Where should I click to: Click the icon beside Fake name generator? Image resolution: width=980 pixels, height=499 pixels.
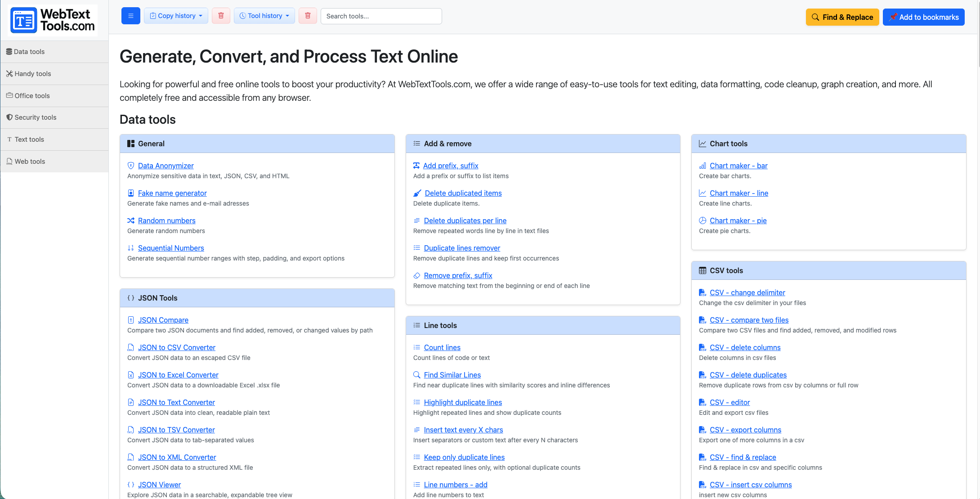pyautogui.click(x=131, y=193)
